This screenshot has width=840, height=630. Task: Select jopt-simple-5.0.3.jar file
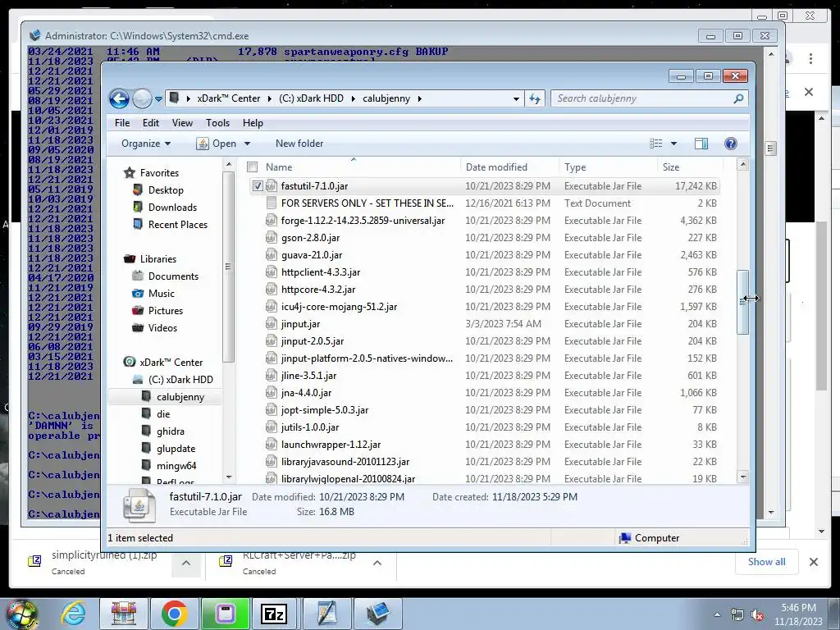pos(325,410)
